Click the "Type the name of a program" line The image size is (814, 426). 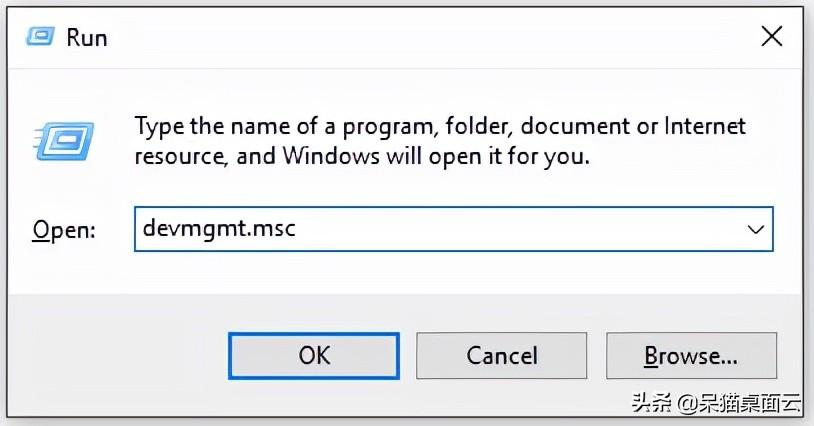tap(285, 127)
